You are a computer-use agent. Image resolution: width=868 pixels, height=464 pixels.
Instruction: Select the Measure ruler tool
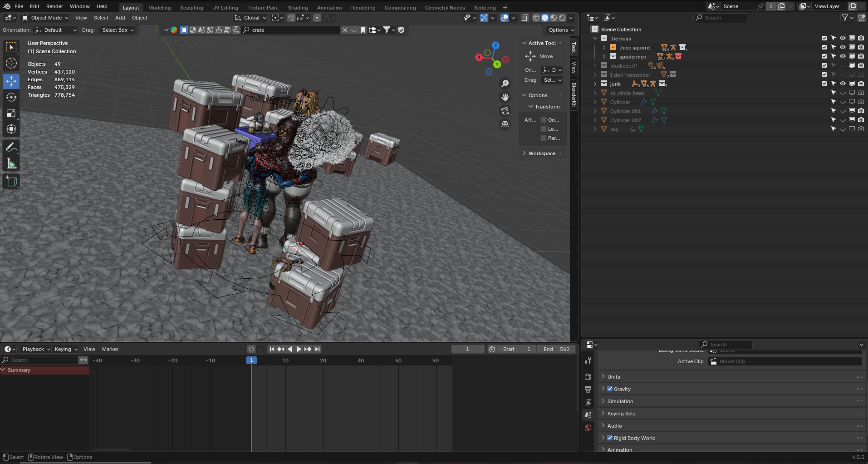tap(11, 164)
